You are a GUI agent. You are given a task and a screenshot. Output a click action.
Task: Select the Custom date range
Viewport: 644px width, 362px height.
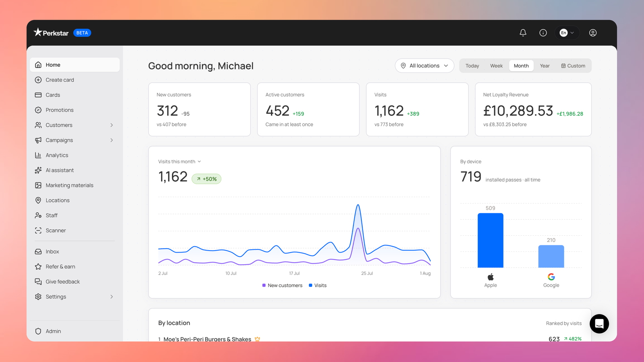click(573, 66)
